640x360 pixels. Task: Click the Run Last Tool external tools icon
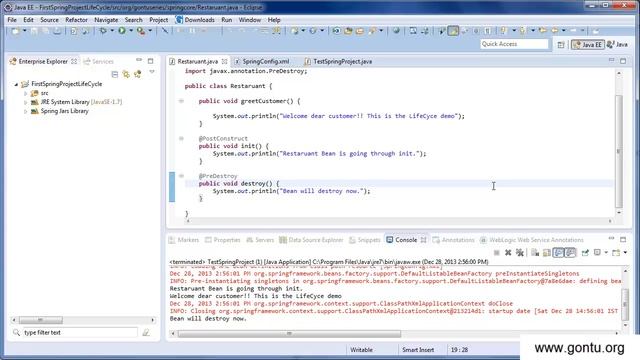pos(141,31)
